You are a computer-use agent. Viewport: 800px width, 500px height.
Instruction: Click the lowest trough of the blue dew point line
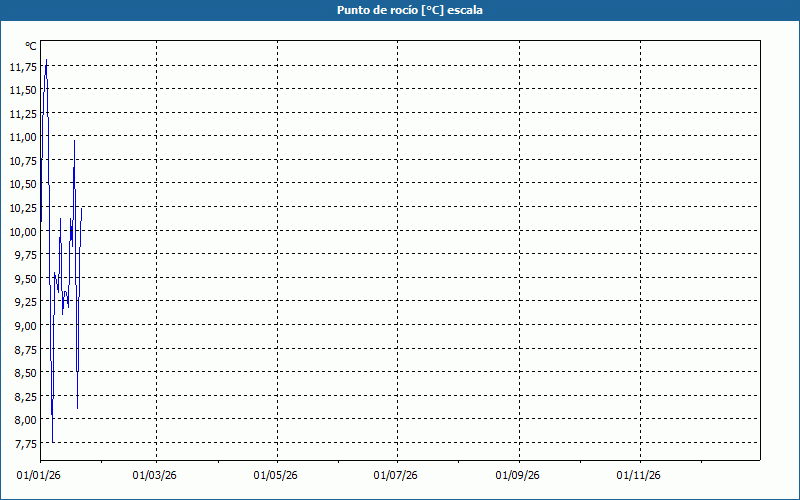pyautogui.click(x=52, y=441)
